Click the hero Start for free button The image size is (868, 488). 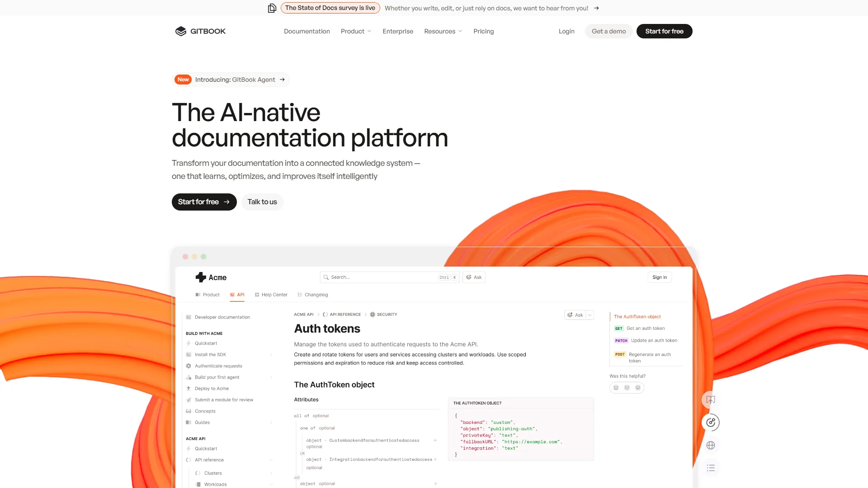204,202
